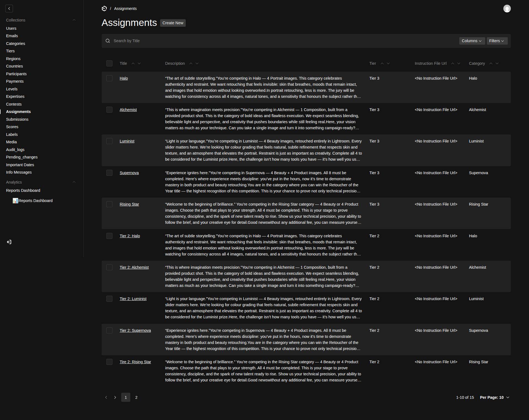Go to the next page arrow
529x420 pixels.
[115, 397]
